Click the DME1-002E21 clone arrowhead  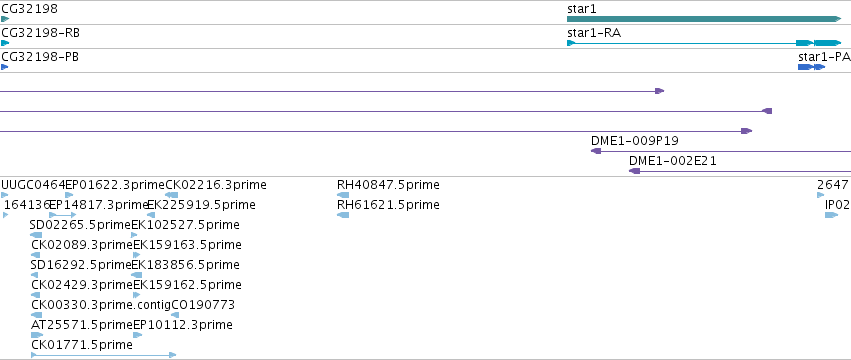click(x=634, y=171)
